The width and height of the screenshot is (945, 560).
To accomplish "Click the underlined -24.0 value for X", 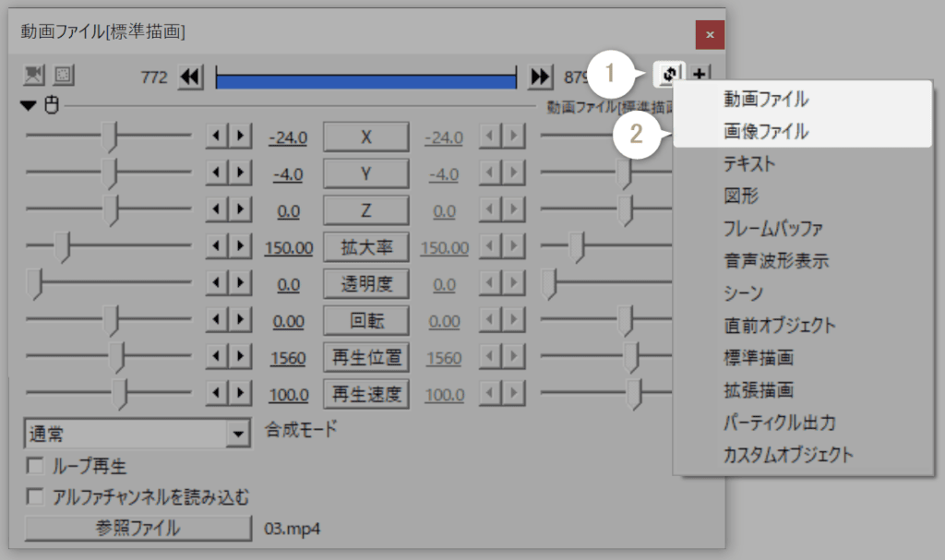I will [x=289, y=136].
